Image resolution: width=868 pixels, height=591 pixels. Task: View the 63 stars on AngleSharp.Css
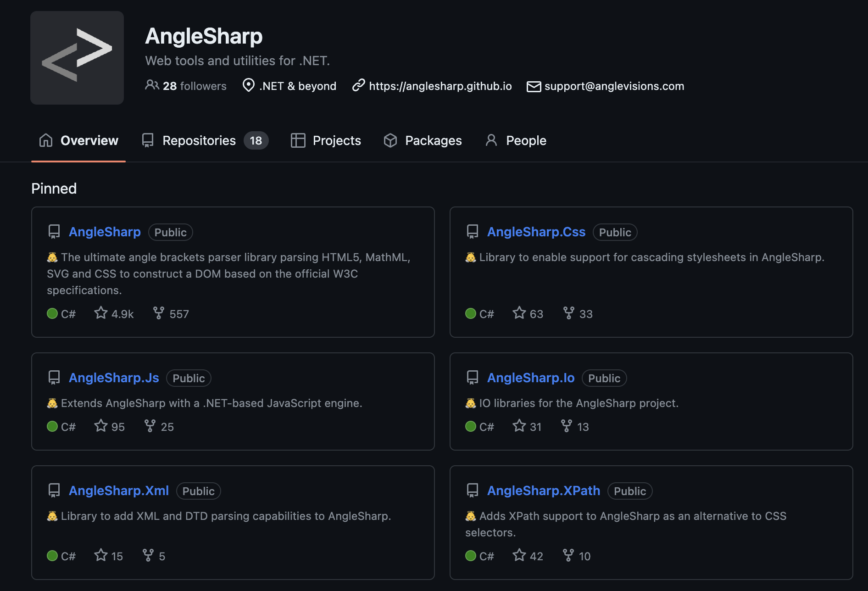(528, 313)
